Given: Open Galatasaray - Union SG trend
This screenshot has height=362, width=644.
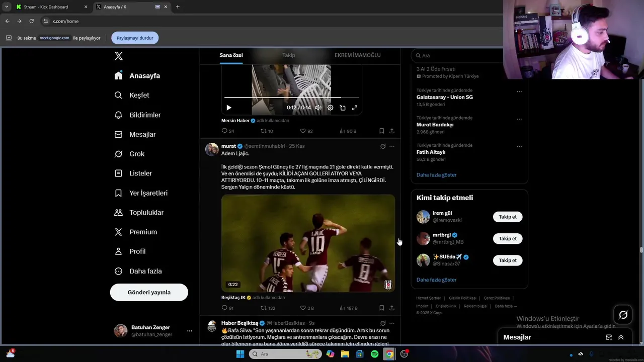Looking at the screenshot, I should point(444,97).
